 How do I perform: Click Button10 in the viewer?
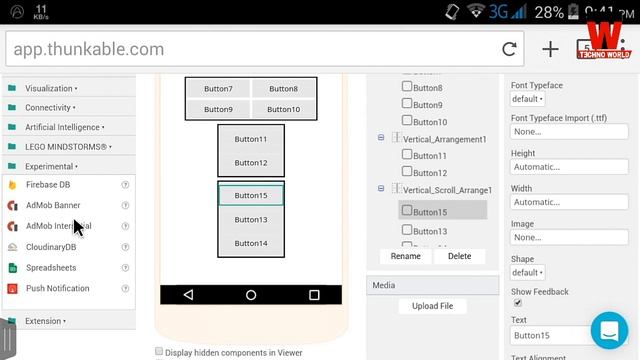(x=284, y=109)
